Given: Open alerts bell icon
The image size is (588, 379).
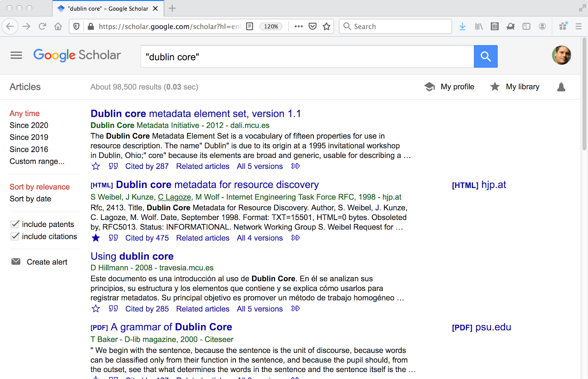Looking at the screenshot, I should coord(561,87).
